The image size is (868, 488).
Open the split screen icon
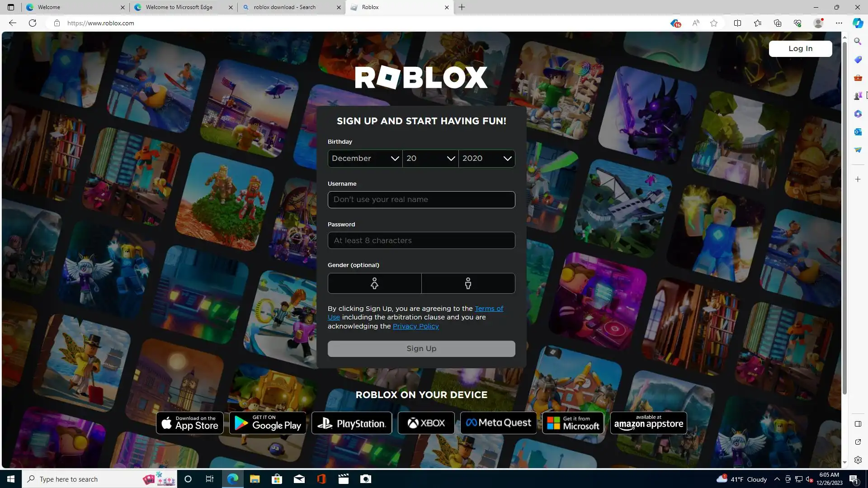pos(737,23)
